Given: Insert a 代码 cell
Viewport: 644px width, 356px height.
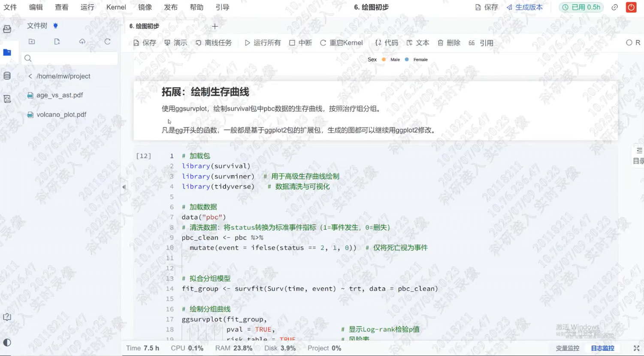Looking at the screenshot, I should point(387,43).
